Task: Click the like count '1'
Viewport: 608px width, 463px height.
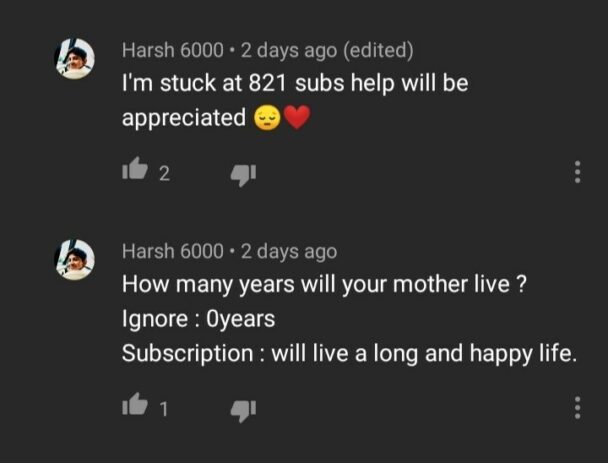Action: [x=164, y=408]
